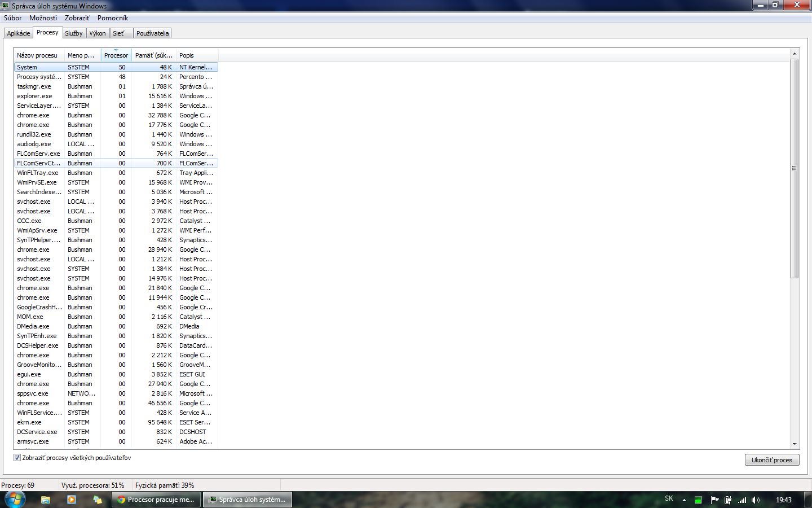Click the process list scroll-down arrow
The width and height of the screenshot is (812, 508).
795,444
